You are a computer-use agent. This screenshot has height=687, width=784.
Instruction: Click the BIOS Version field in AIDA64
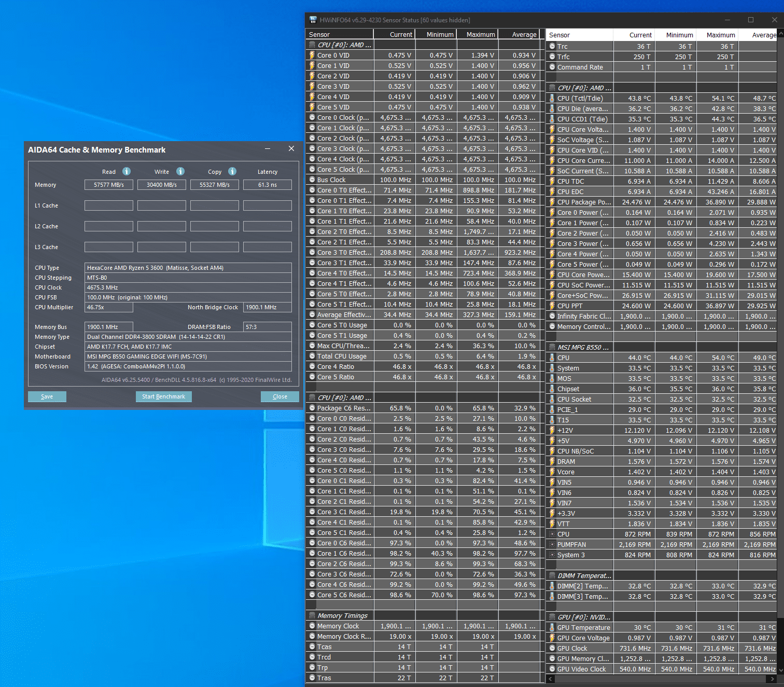pos(188,366)
